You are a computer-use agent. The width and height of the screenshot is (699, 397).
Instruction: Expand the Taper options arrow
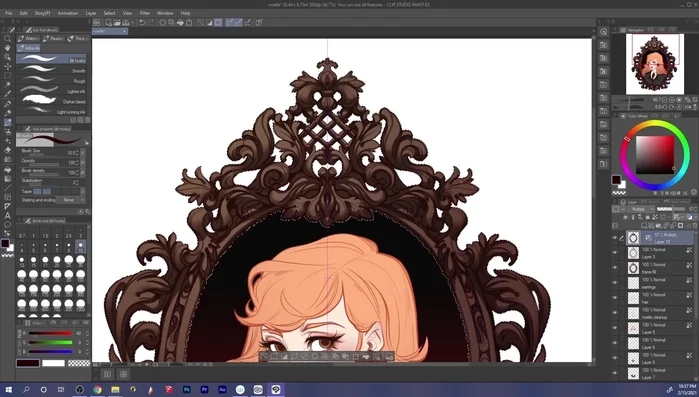(82, 191)
